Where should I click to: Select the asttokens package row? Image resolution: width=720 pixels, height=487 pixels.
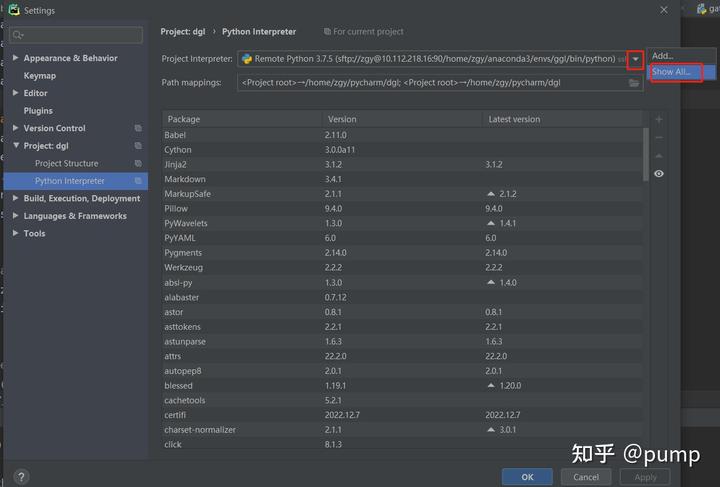(403, 326)
